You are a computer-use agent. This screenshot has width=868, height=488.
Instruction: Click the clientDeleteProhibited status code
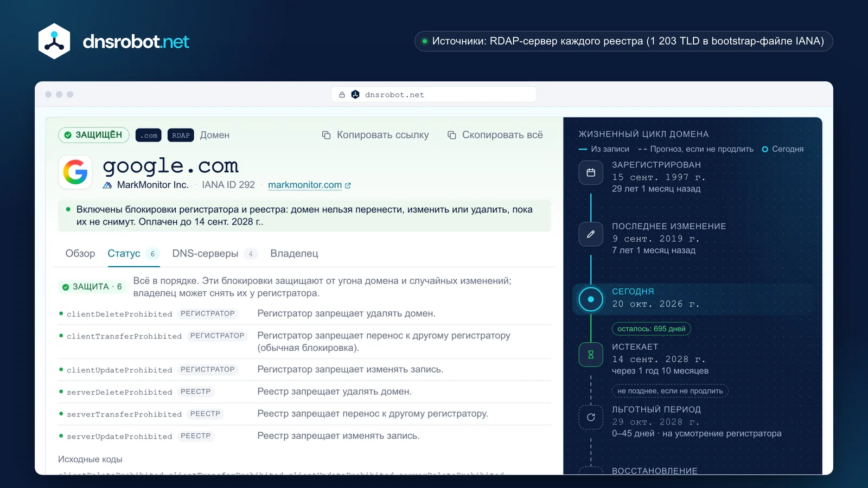point(119,314)
